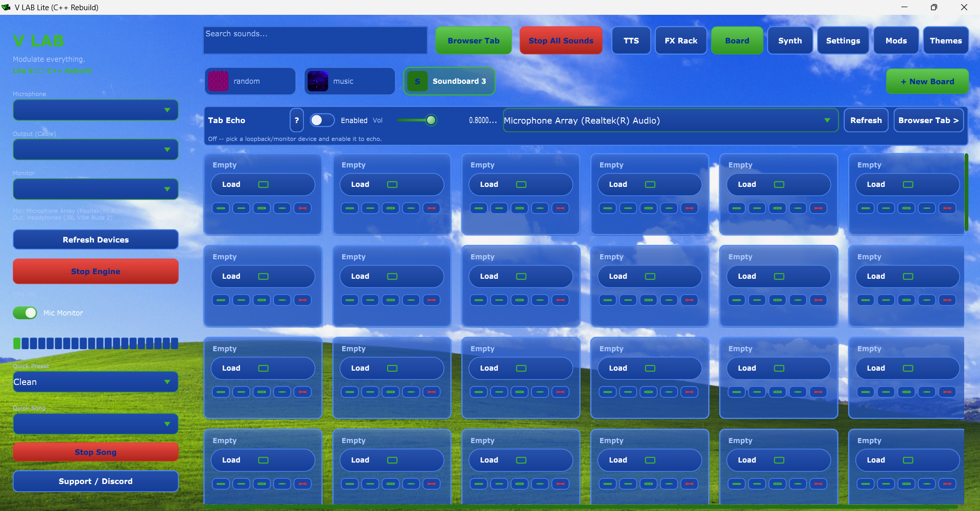Open the Settings tab
Viewport: 980px width, 511px height.
[843, 40]
